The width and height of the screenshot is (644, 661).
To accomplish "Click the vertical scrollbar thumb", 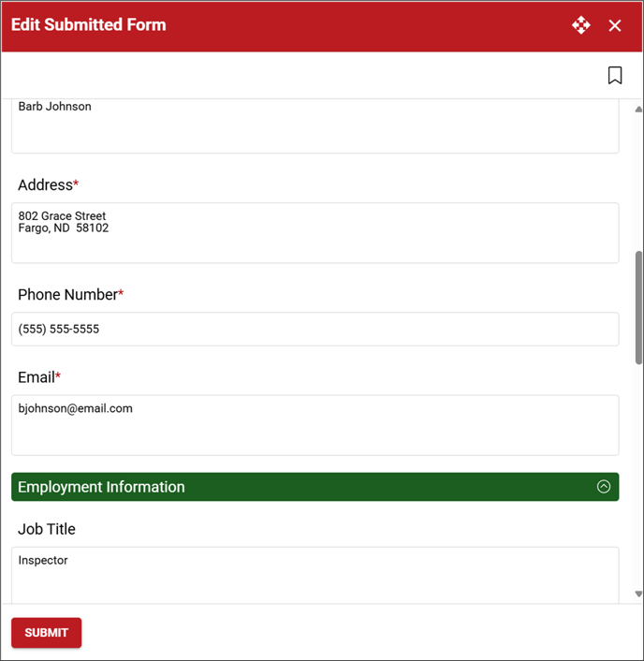I will [639, 307].
